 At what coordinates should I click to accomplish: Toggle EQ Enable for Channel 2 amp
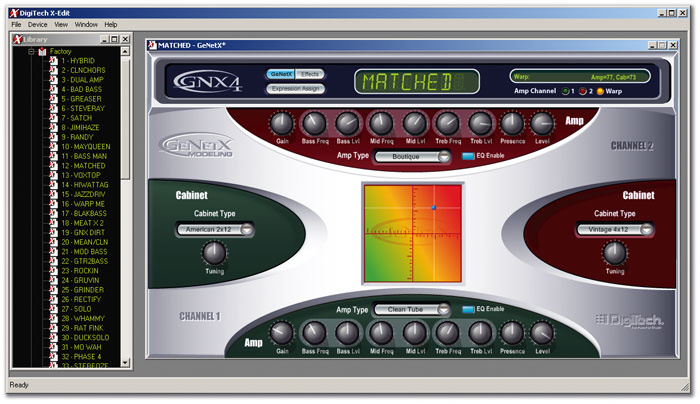tap(468, 156)
